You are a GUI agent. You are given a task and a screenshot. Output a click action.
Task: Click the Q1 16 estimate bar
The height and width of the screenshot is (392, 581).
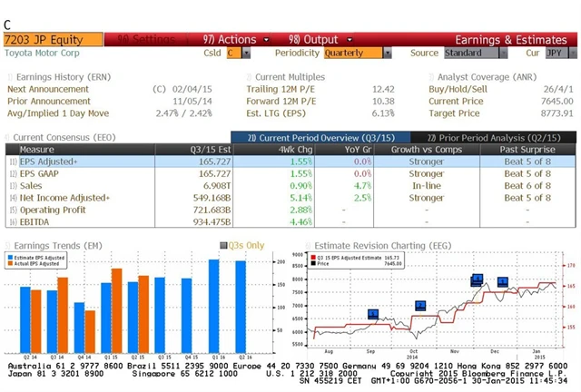tap(214, 306)
